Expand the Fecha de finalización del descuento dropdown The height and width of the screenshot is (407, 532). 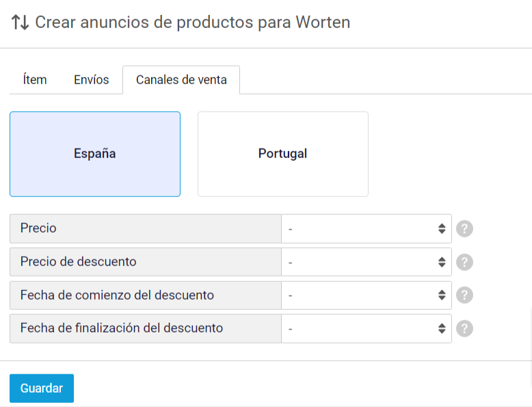(367, 328)
